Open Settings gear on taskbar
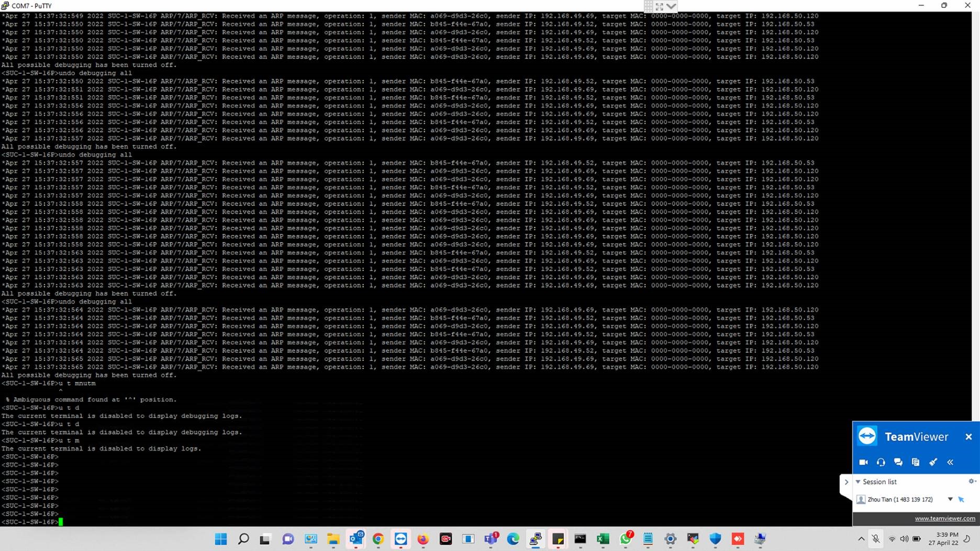This screenshot has height=551, width=980. click(671, 539)
